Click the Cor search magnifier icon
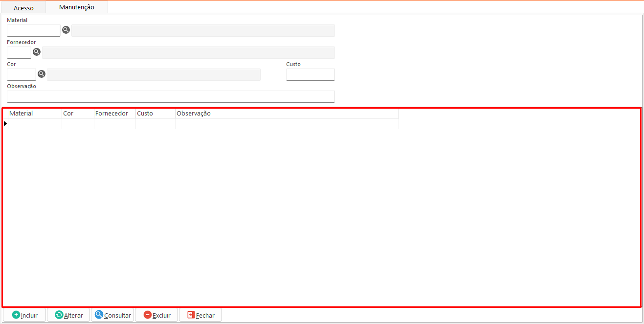This screenshot has height=324, width=644. [42, 74]
